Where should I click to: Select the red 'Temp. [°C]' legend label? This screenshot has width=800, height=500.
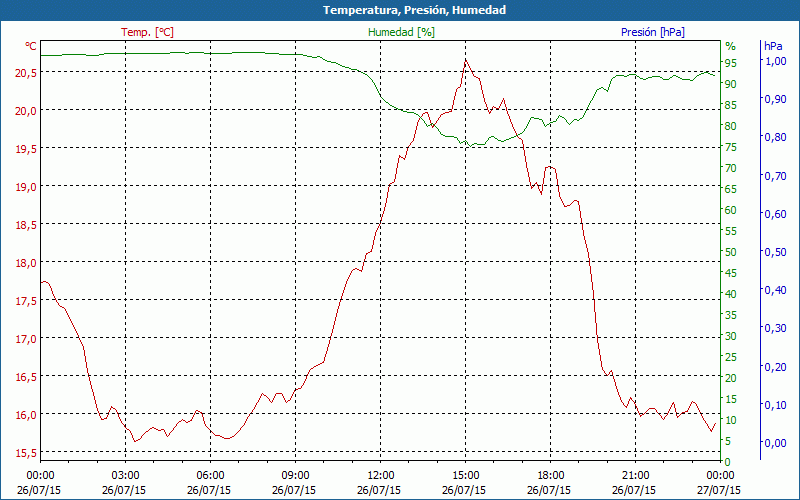[x=147, y=32]
